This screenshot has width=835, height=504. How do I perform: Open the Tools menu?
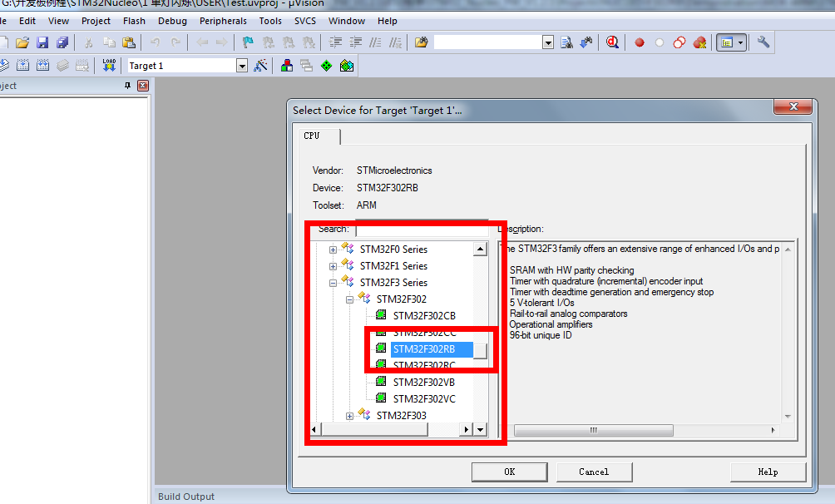tap(270, 21)
